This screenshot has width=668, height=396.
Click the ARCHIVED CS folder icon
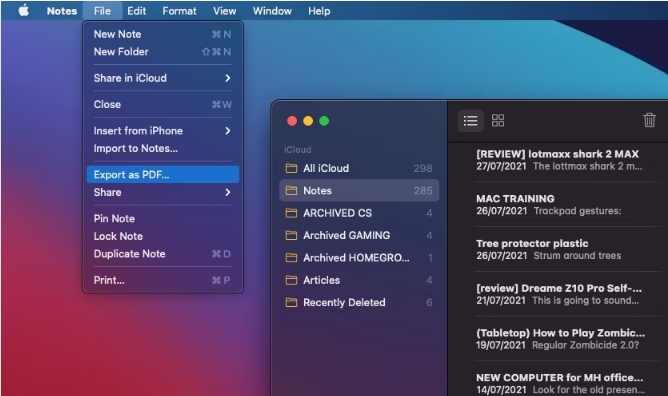coord(291,213)
